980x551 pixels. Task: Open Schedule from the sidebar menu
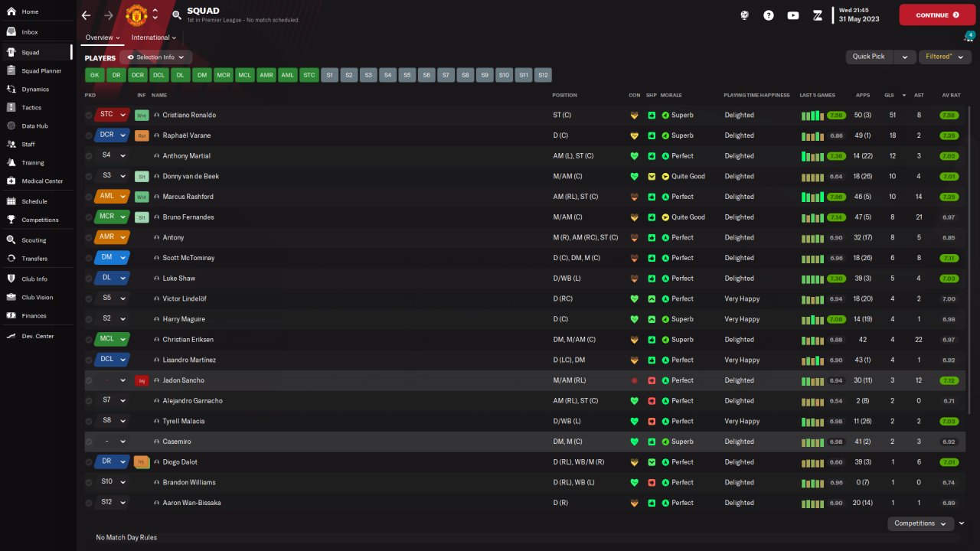tap(34, 202)
